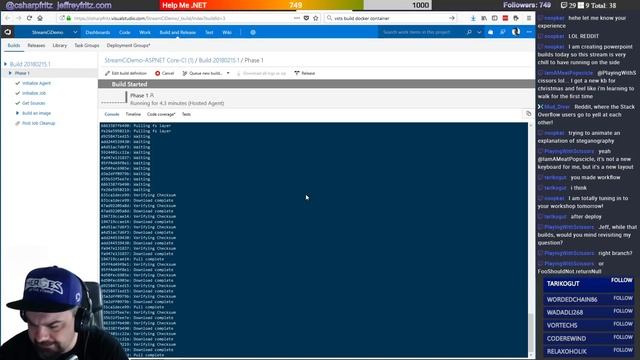Open the Work hub

[x=145, y=32]
